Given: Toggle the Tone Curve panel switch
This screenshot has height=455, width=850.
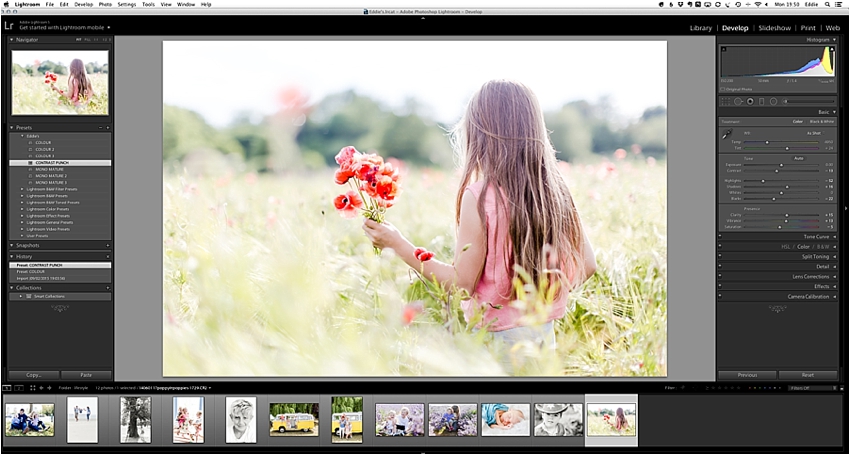Looking at the screenshot, I should point(720,236).
